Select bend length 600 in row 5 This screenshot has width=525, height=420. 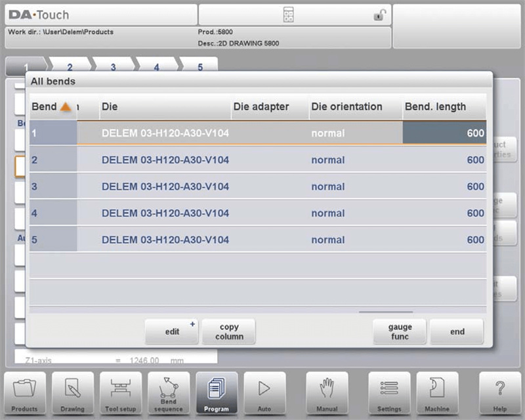pos(445,240)
